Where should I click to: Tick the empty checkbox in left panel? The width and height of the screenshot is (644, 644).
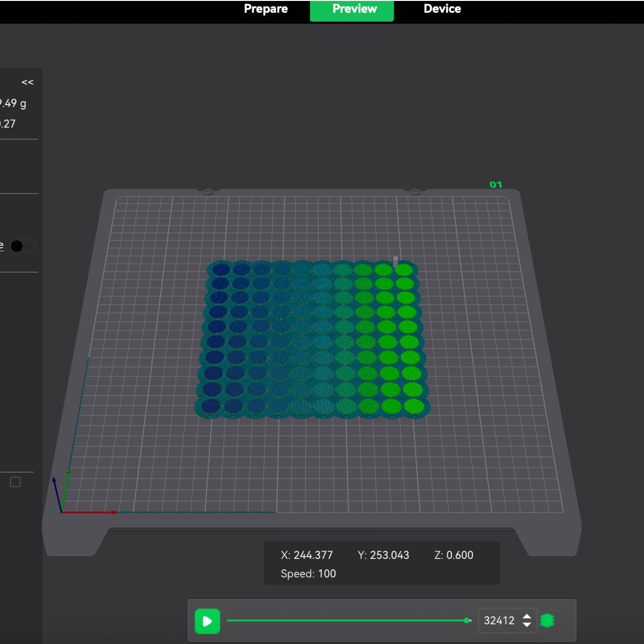coord(16,482)
